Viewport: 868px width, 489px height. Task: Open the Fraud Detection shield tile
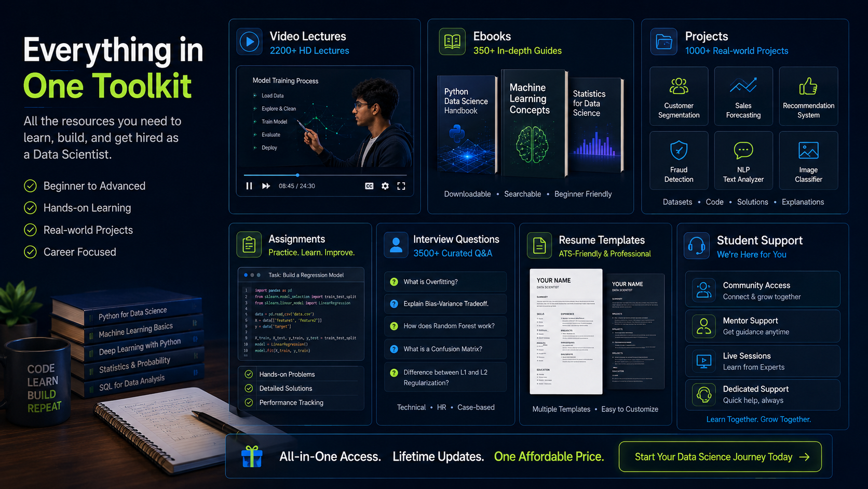coord(679,161)
